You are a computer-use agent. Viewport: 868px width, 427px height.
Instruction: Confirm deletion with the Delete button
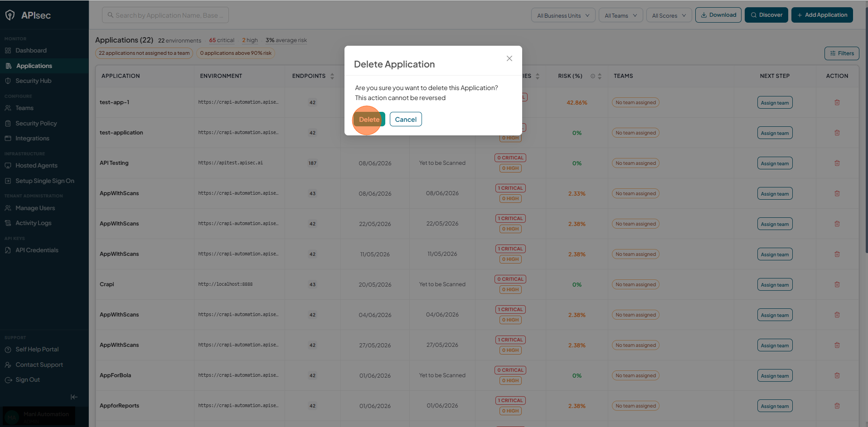pos(369,120)
